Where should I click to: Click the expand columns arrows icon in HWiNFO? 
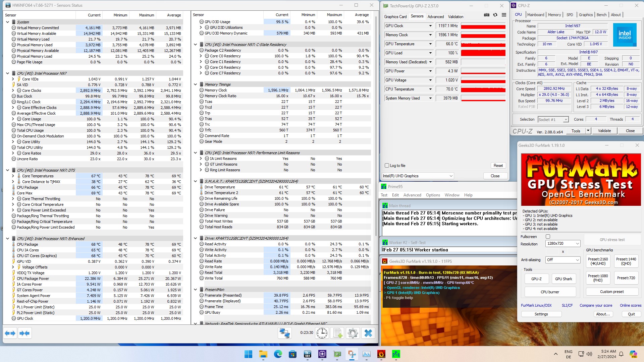(10, 333)
